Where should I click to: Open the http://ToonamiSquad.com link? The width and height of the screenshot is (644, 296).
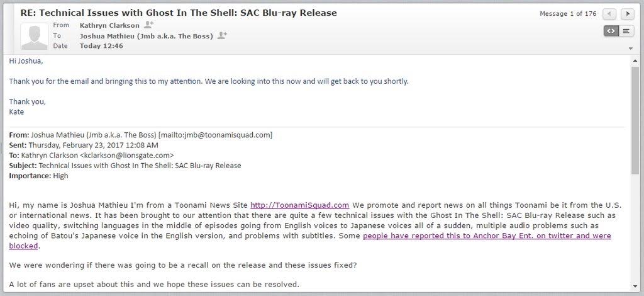300,205
